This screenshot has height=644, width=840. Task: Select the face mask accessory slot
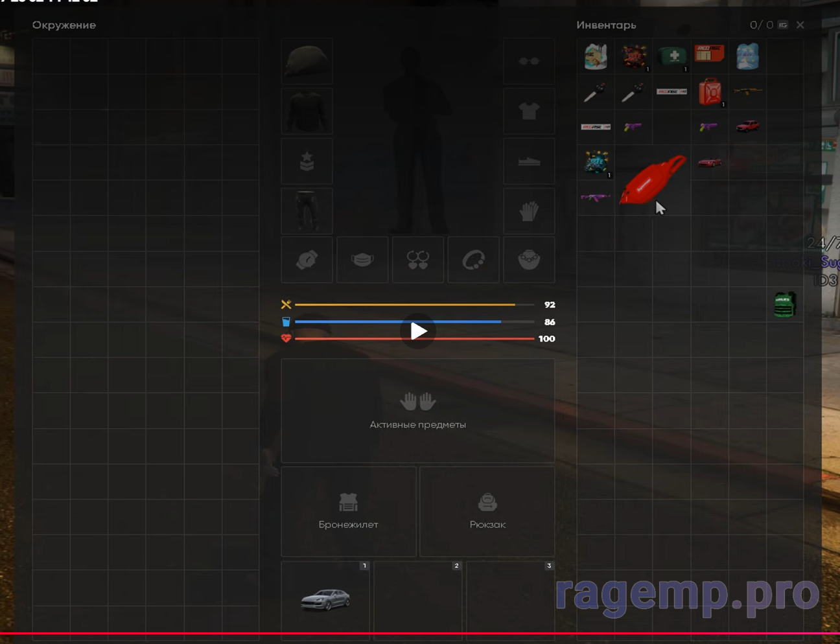click(362, 260)
